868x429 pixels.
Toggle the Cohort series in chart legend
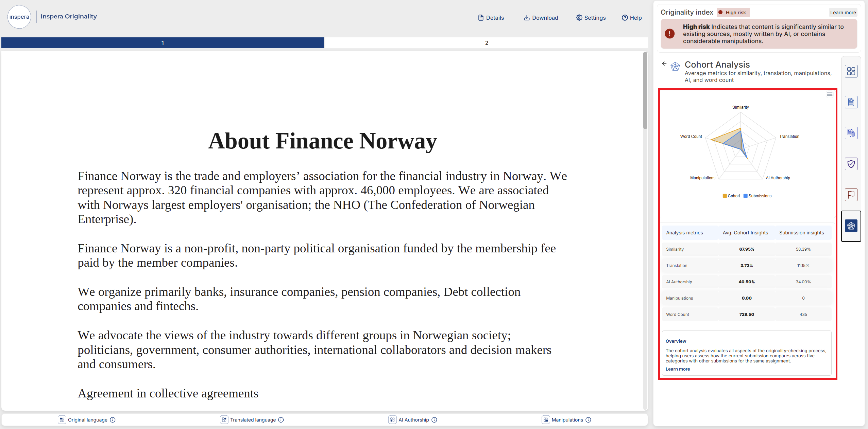pos(731,196)
